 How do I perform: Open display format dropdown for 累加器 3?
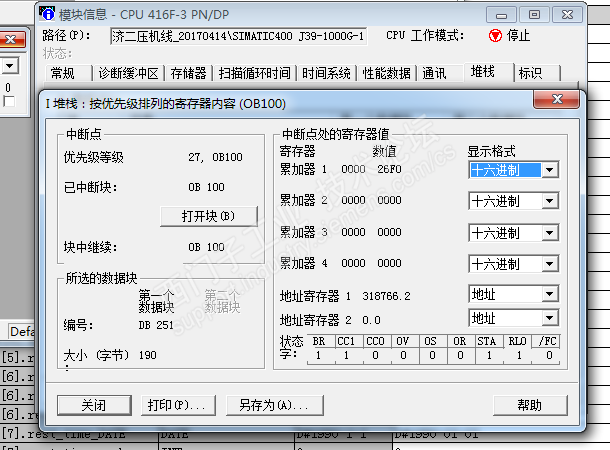click(x=549, y=233)
